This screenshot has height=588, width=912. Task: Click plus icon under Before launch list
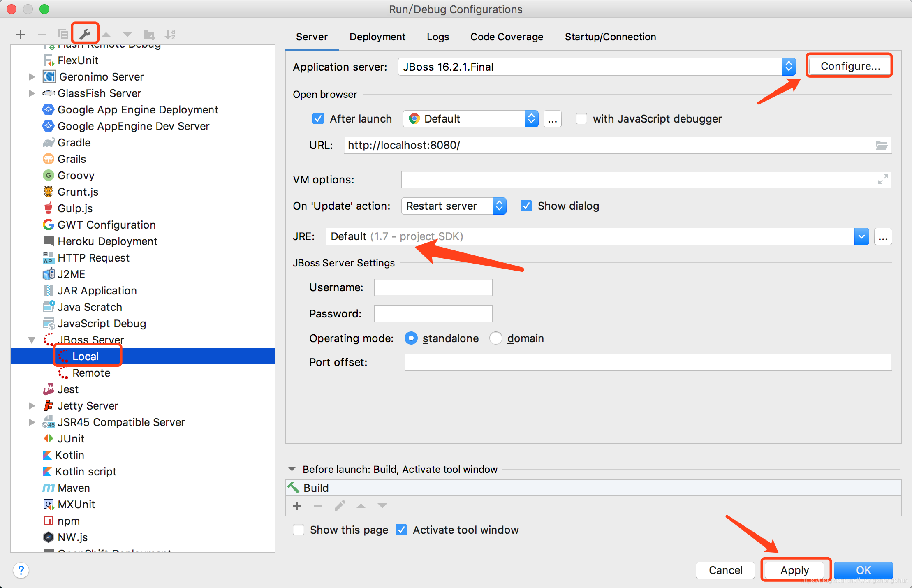[297, 506]
